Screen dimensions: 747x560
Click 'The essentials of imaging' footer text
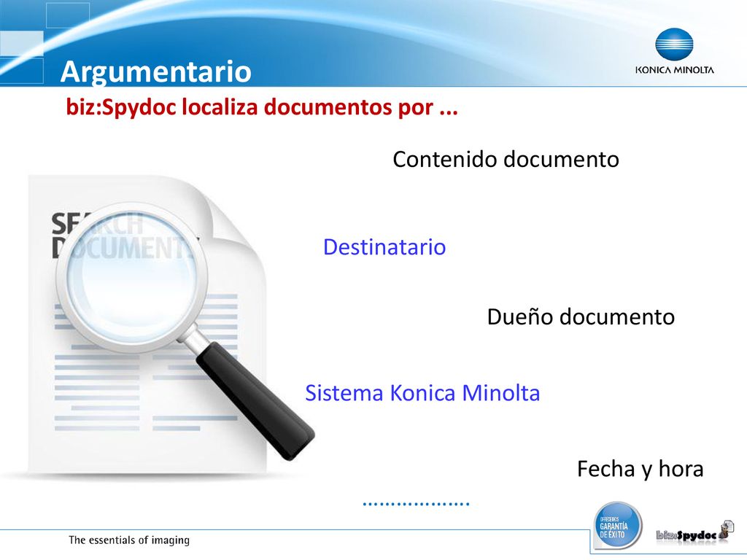(129, 540)
